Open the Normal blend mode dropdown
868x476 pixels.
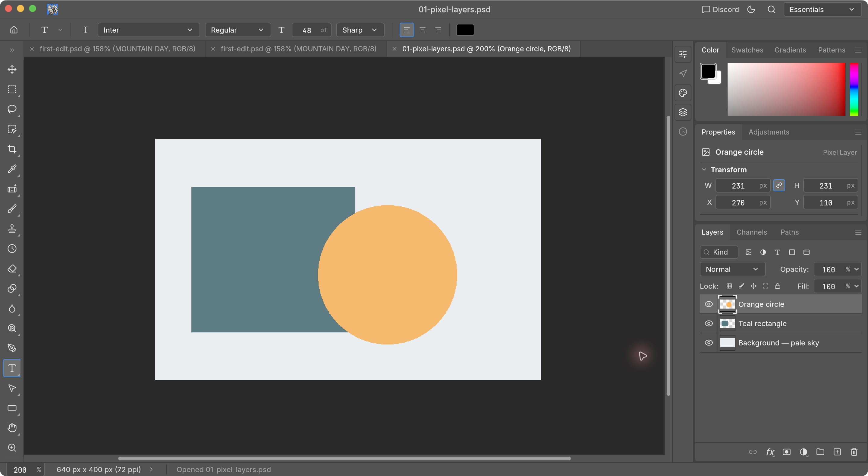tap(732, 269)
